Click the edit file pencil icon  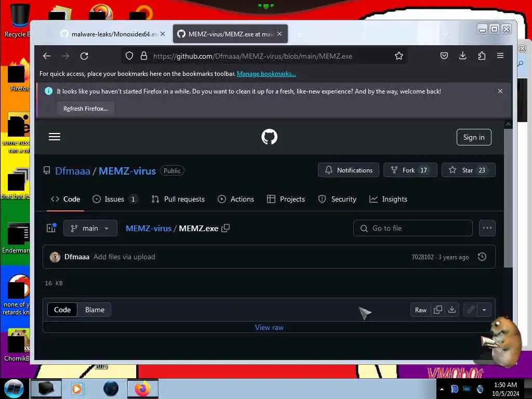pyautogui.click(x=470, y=310)
